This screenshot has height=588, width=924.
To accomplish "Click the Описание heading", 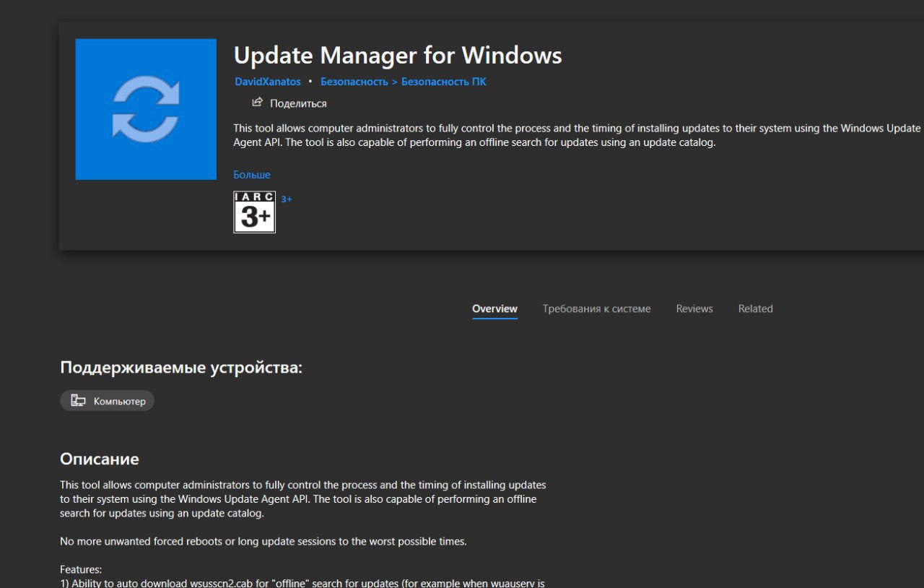I will click(x=100, y=459).
